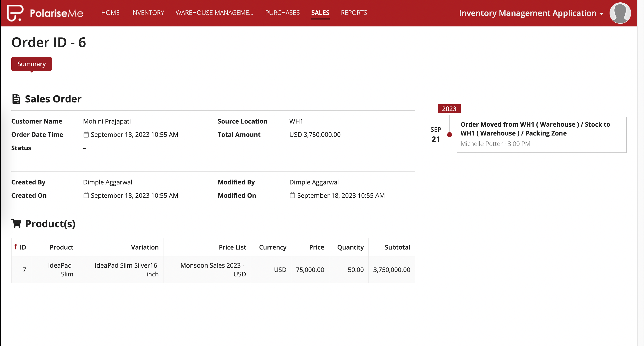
Task: Click the red SEP 21 timeline dot
Action: pos(449,135)
